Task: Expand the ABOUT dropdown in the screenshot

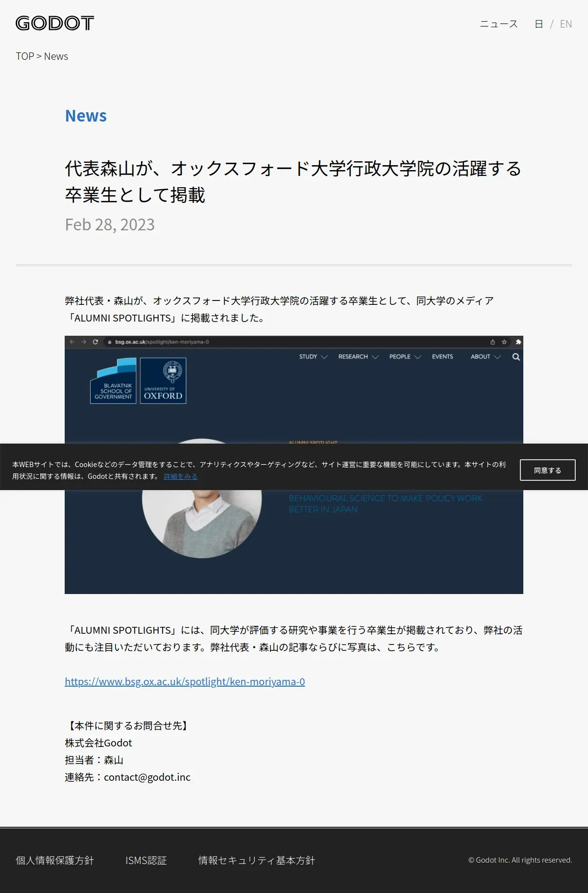Action: click(x=486, y=357)
